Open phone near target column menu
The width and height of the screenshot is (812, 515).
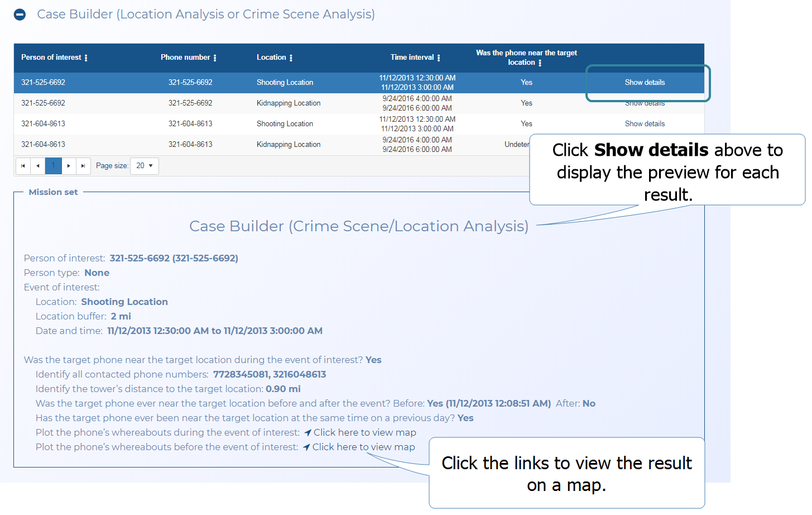point(540,63)
